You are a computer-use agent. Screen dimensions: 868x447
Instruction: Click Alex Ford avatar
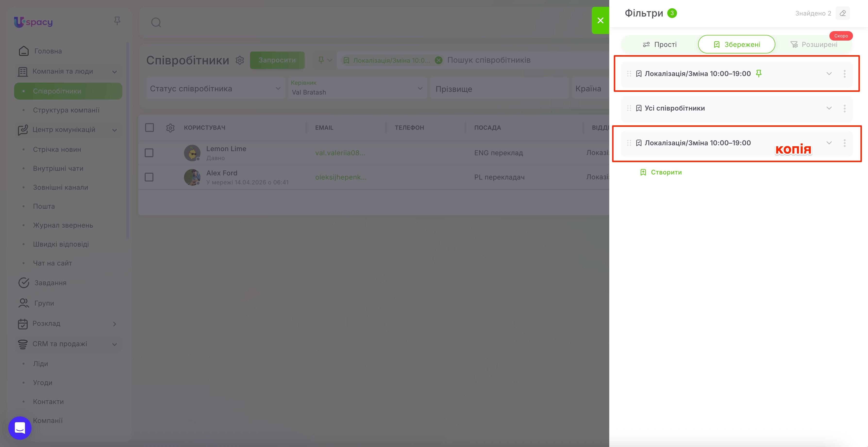tap(192, 177)
